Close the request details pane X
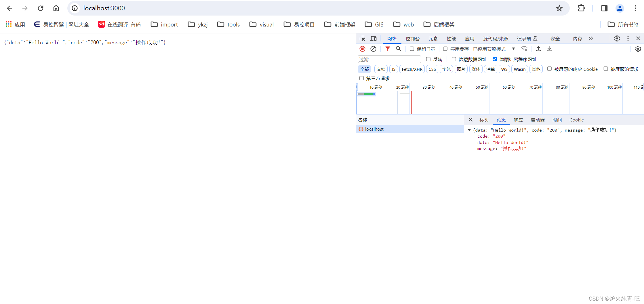The image size is (644, 304). (x=470, y=120)
